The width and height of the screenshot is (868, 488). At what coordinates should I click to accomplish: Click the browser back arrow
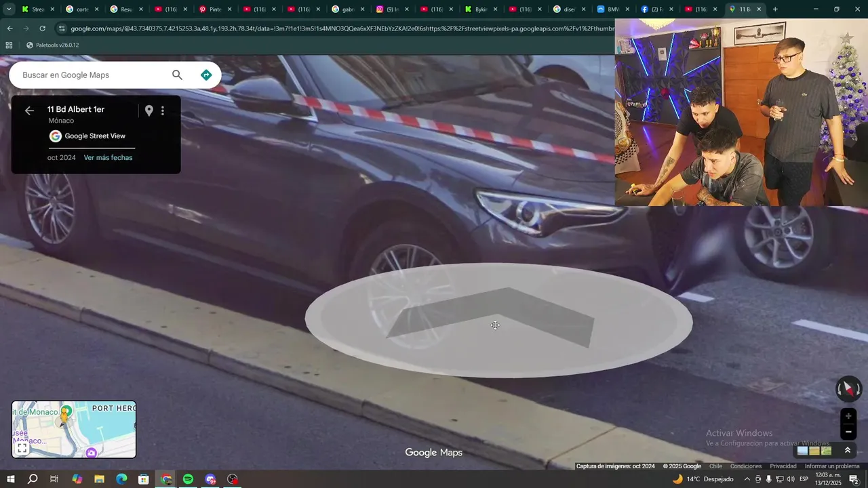point(9,28)
